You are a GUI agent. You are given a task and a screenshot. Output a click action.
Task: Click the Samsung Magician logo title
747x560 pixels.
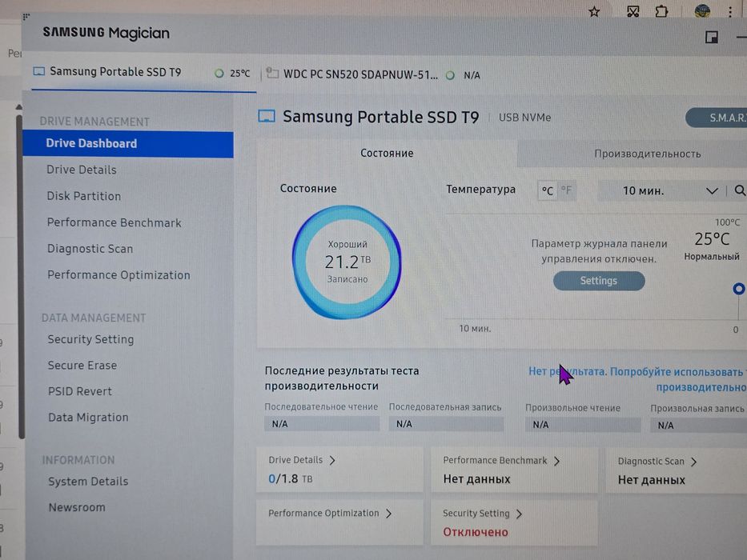(x=106, y=33)
